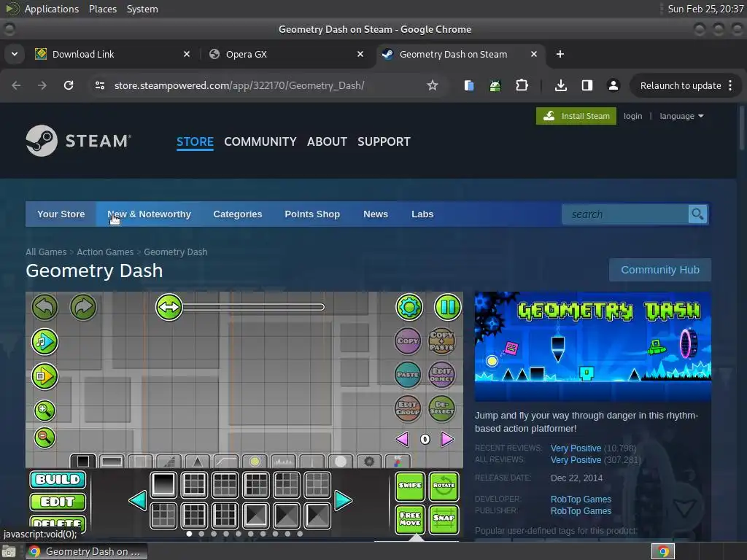The height and width of the screenshot is (560, 747).
Task: Click the redo arrow in editor screenshot
Action: click(83, 307)
